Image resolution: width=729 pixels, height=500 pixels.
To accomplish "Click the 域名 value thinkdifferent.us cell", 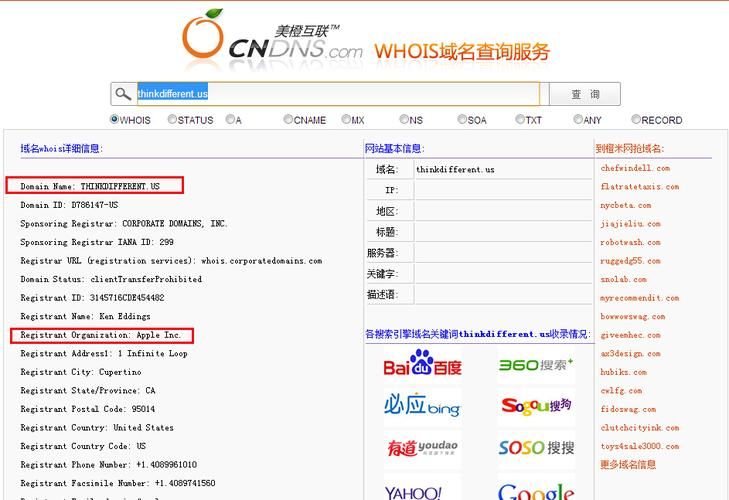I will (503, 169).
